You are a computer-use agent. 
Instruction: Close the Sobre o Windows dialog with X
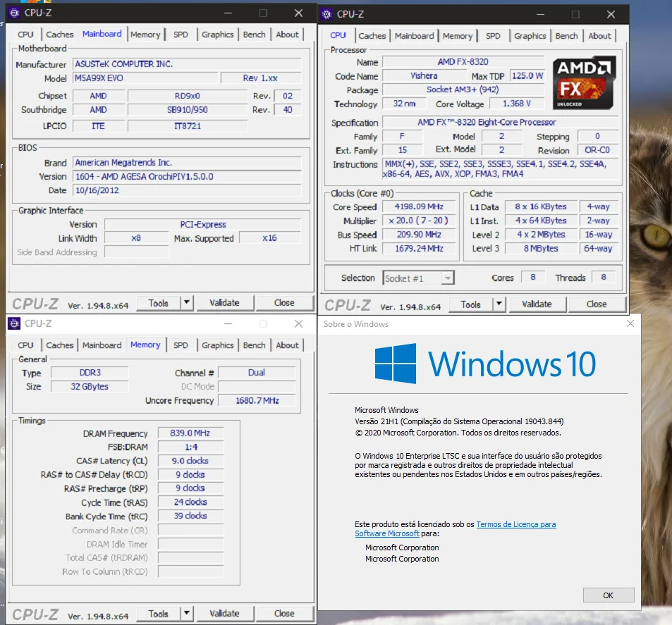point(630,323)
